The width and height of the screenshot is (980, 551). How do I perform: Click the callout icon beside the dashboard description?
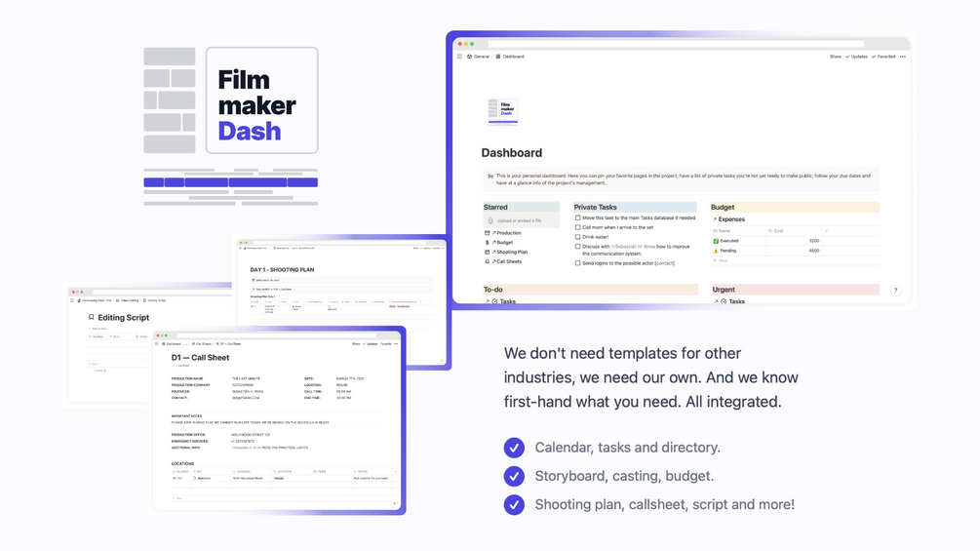[x=490, y=177]
